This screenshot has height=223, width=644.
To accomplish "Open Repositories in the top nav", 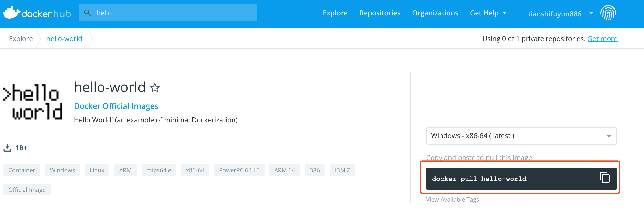I will pyautogui.click(x=380, y=13).
